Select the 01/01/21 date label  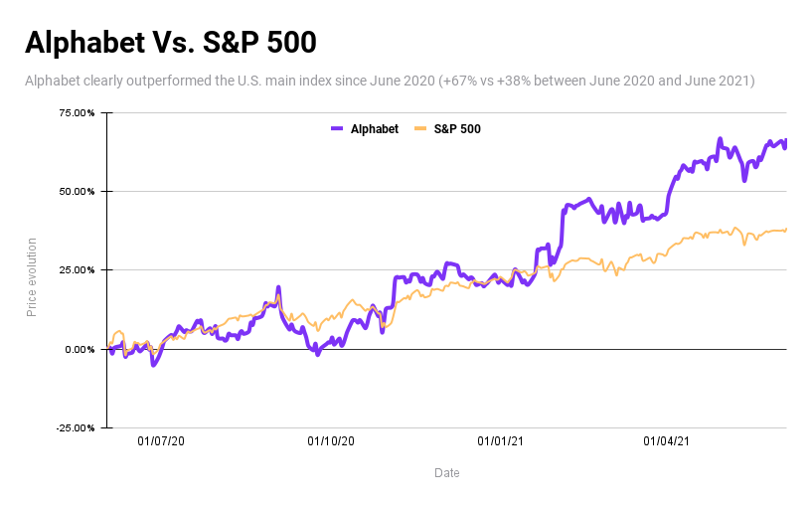pyautogui.click(x=501, y=440)
